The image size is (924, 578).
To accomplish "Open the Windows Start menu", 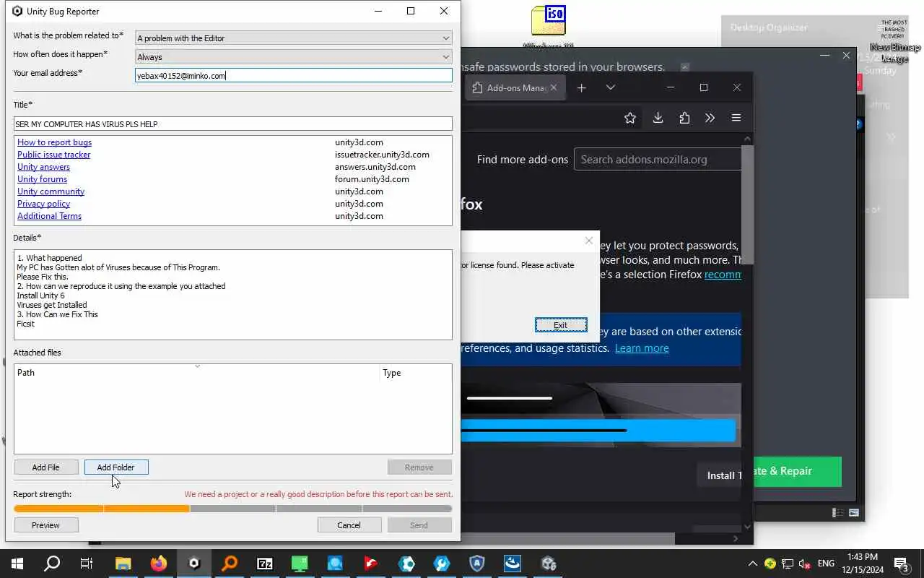I will pyautogui.click(x=17, y=564).
